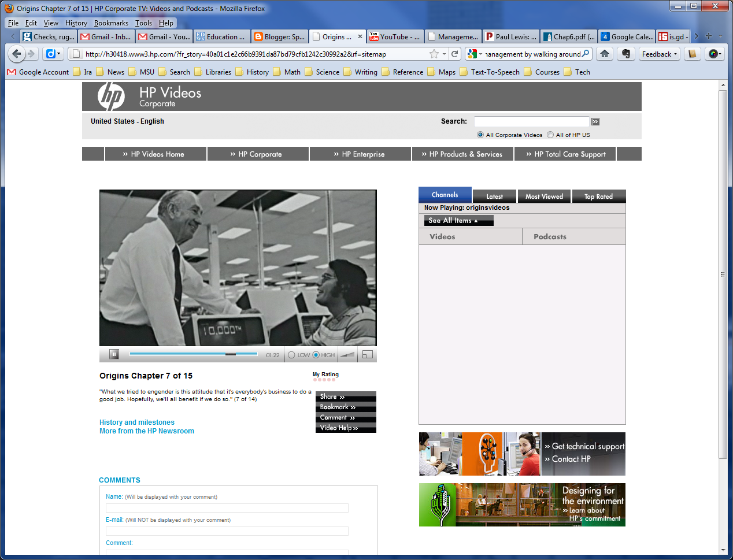
Task: Submit search with the arrow button
Action: coord(595,121)
